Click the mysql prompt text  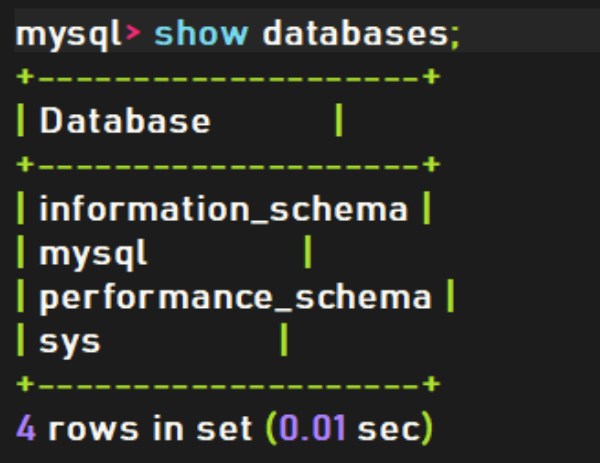pyautogui.click(x=68, y=35)
